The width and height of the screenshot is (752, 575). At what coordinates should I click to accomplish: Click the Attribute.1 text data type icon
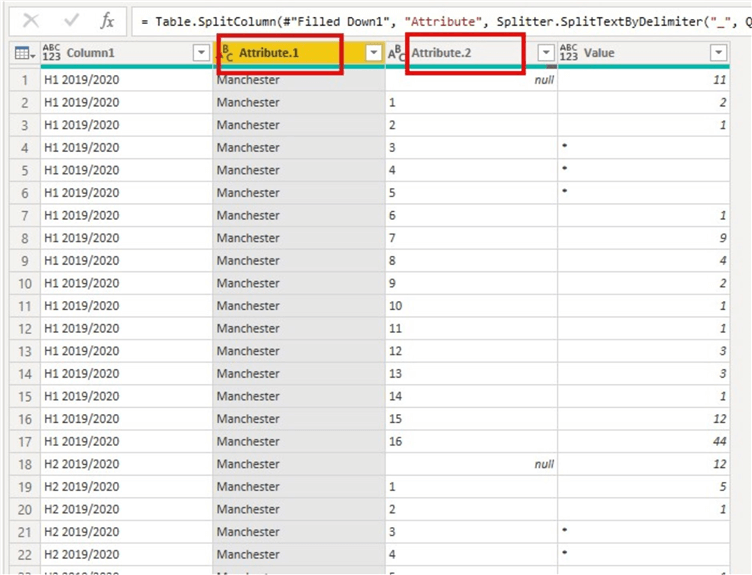tap(225, 53)
